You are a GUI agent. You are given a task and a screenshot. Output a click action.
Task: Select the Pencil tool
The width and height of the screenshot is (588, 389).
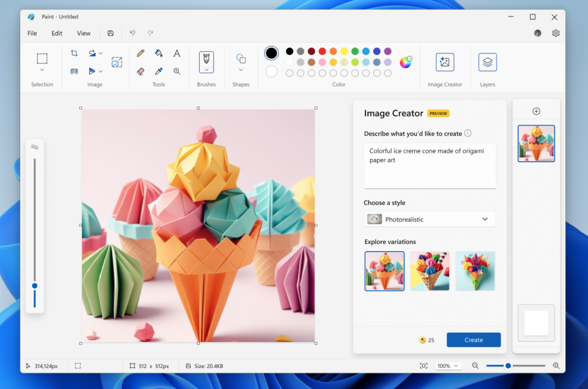(x=140, y=53)
